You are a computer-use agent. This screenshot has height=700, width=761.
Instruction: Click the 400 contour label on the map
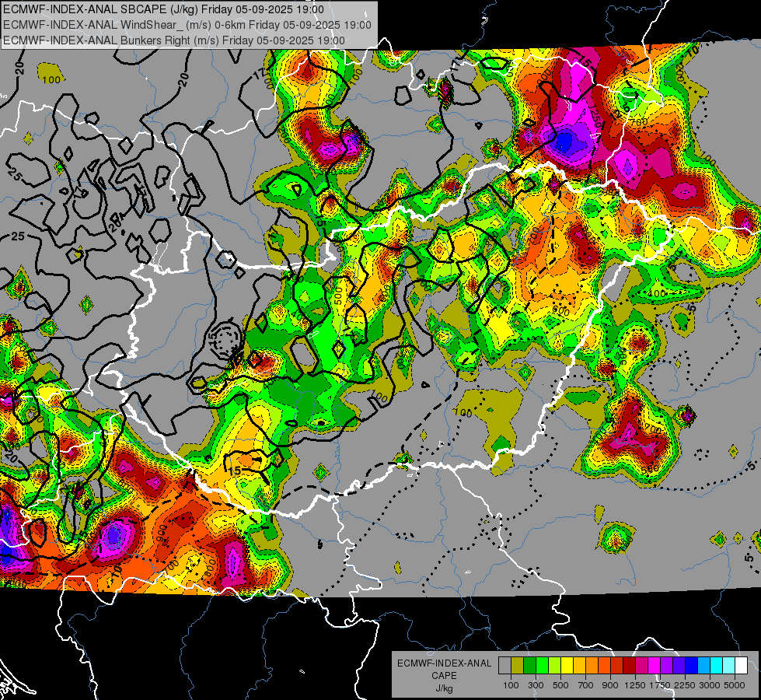tap(658, 293)
